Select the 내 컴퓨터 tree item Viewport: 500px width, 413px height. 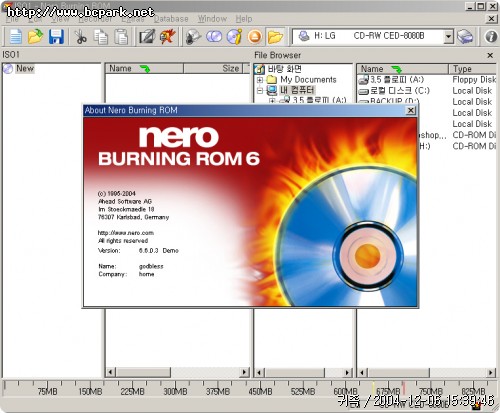[x=297, y=90]
